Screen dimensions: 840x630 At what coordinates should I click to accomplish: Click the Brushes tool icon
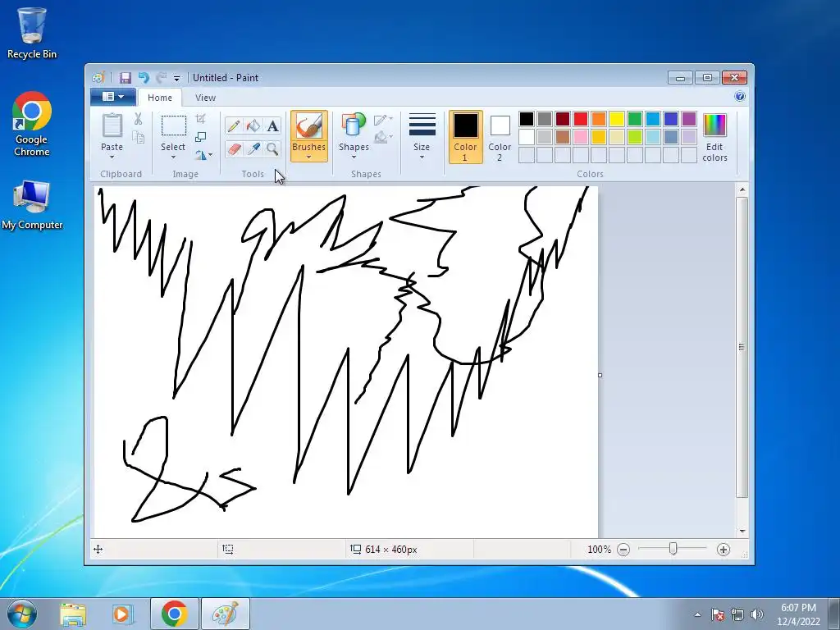pyautogui.click(x=308, y=126)
